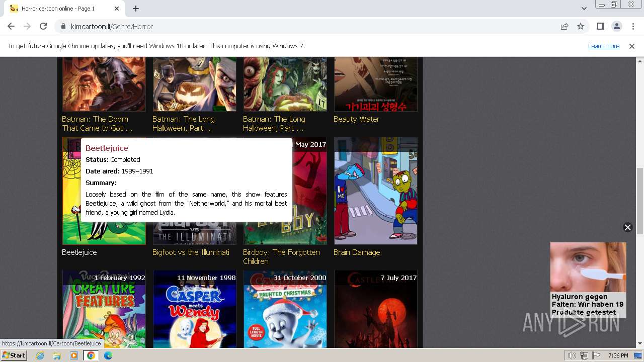
Task: Open the Beetlejuice title under the poster
Action: (x=79, y=252)
